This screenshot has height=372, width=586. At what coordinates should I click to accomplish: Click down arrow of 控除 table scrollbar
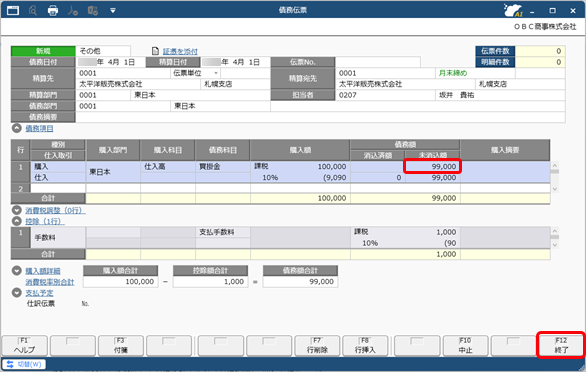(x=555, y=245)
